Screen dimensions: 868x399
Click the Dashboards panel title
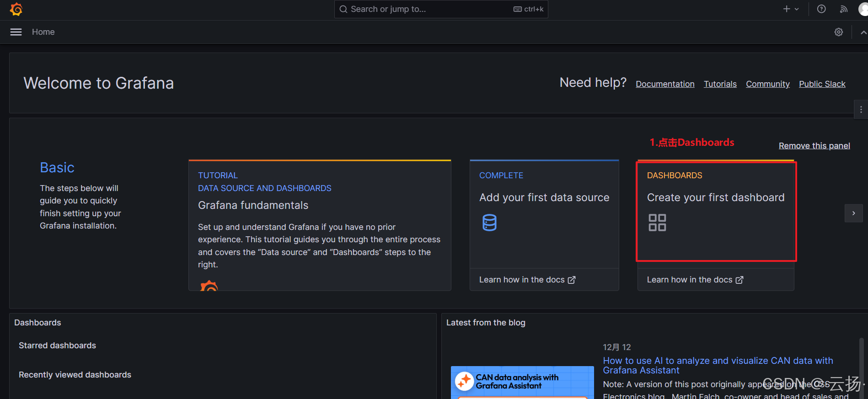[x=38, y=323]
